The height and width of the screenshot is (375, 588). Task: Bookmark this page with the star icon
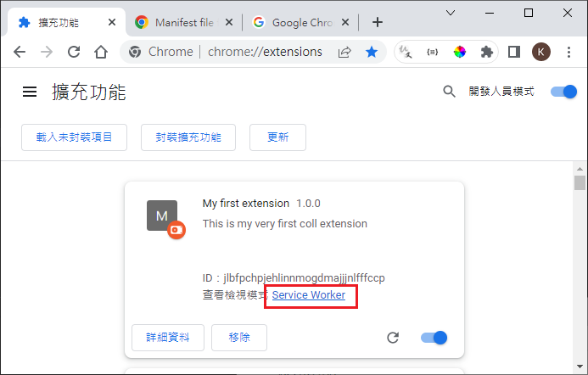click(371, 52)
